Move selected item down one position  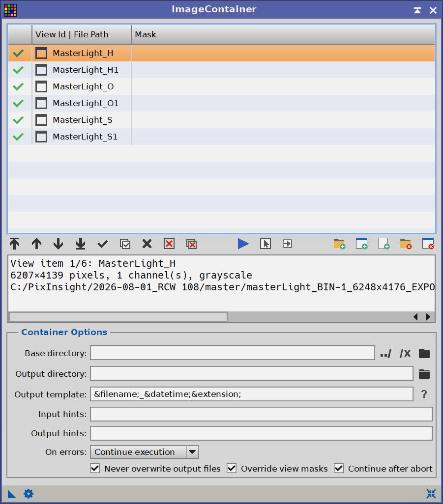point(58,244)
